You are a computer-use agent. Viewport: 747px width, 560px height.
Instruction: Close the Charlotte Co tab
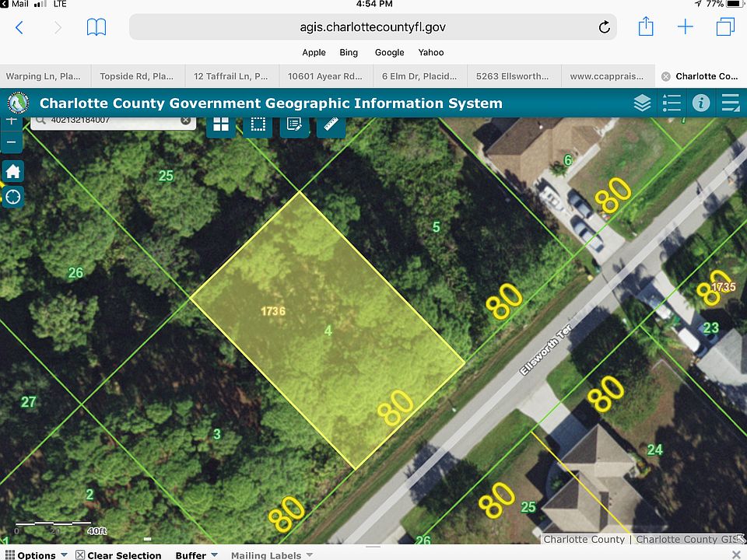666,77
